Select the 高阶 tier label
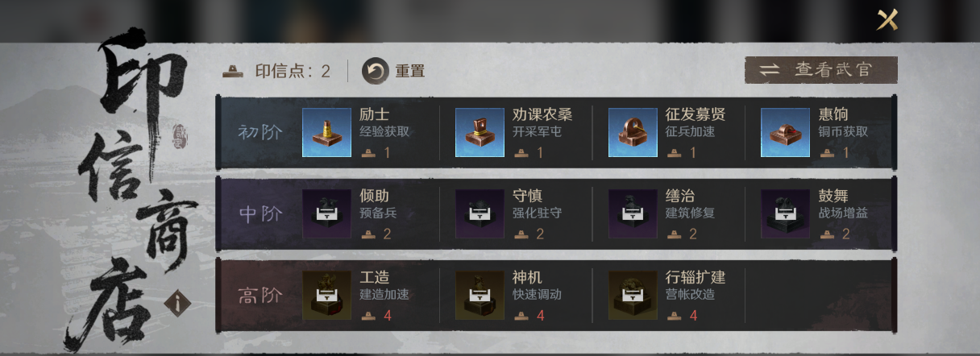This screenshot has width=980, height=356. tap(260, 296)
